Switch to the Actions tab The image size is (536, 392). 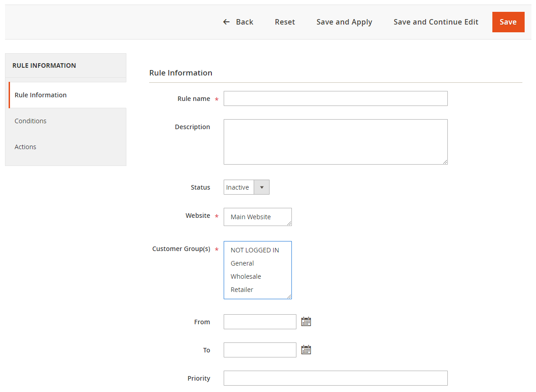click(25, 147)
